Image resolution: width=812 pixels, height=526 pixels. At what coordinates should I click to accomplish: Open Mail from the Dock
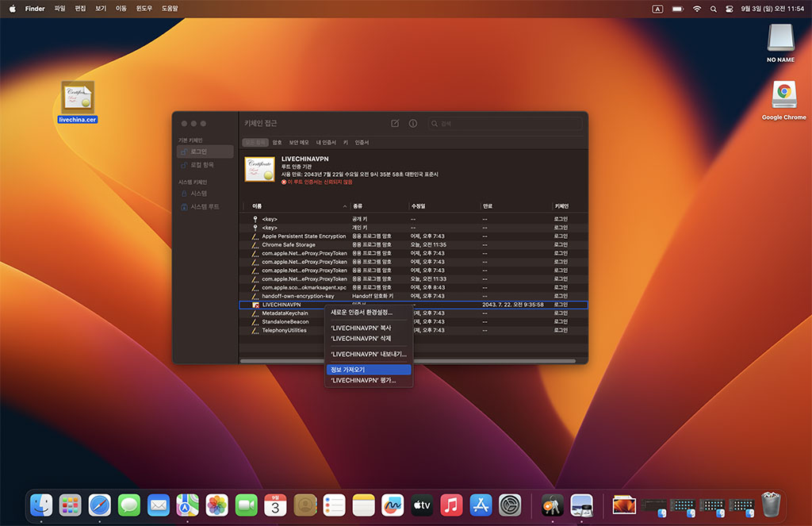pos(159,505)
